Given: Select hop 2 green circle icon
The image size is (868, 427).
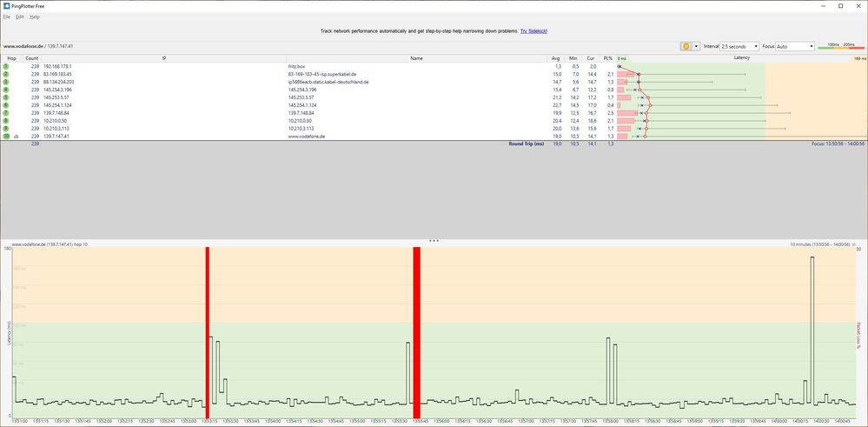Looking at the screenshot, I should pyautogui.click(x=6, y=74).
